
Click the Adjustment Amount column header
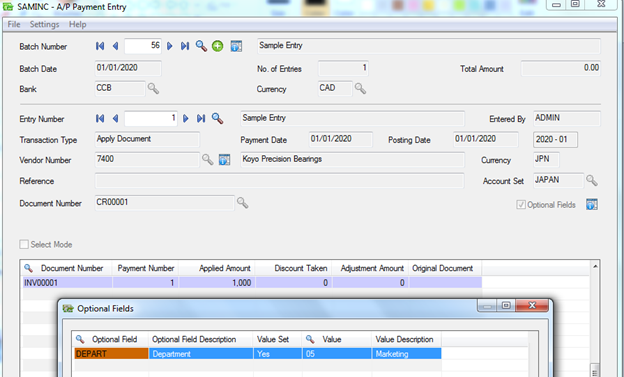[370, 268]
